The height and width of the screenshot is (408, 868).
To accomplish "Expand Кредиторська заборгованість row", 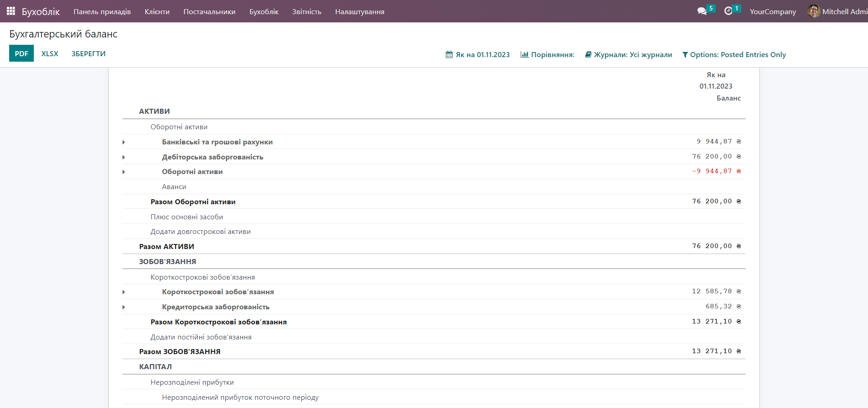I will pyautogui.click(x=124, y=307).
